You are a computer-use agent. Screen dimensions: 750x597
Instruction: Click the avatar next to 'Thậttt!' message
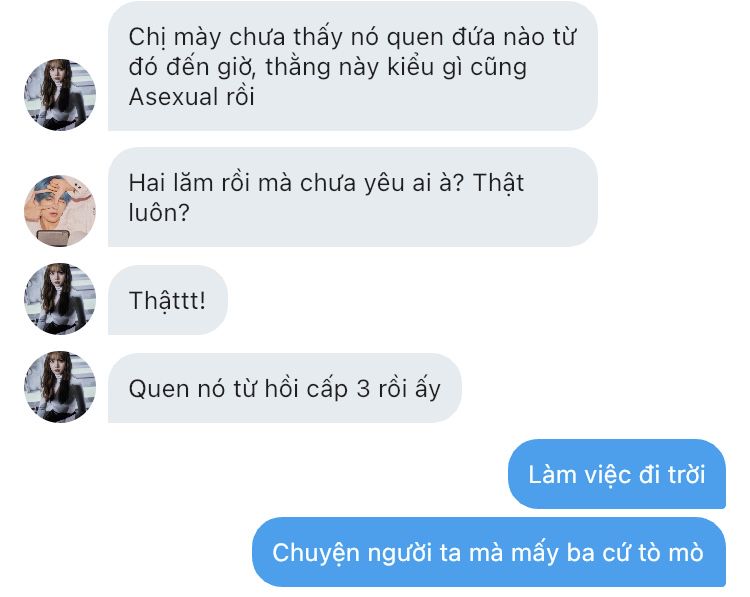coord(60,298)
